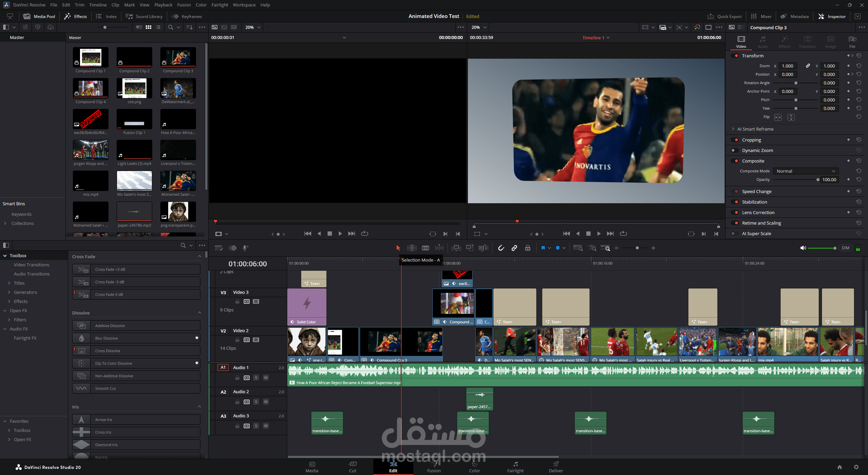Switch to the Color page
This screenshot has height=475, width=868.
point(474,467)
